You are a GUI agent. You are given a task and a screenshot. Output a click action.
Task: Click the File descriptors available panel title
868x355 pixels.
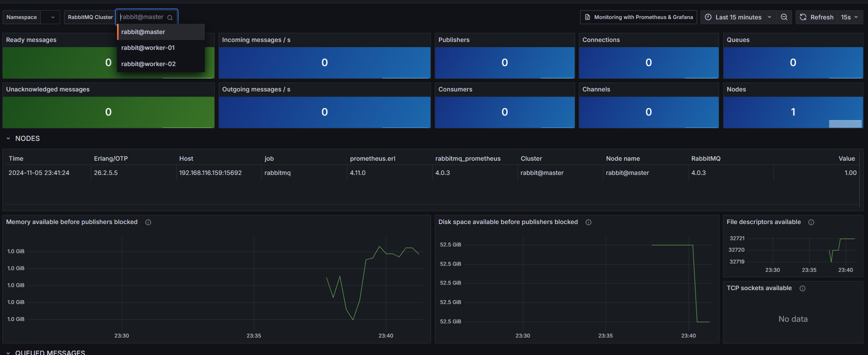click(x=764, y=222)
